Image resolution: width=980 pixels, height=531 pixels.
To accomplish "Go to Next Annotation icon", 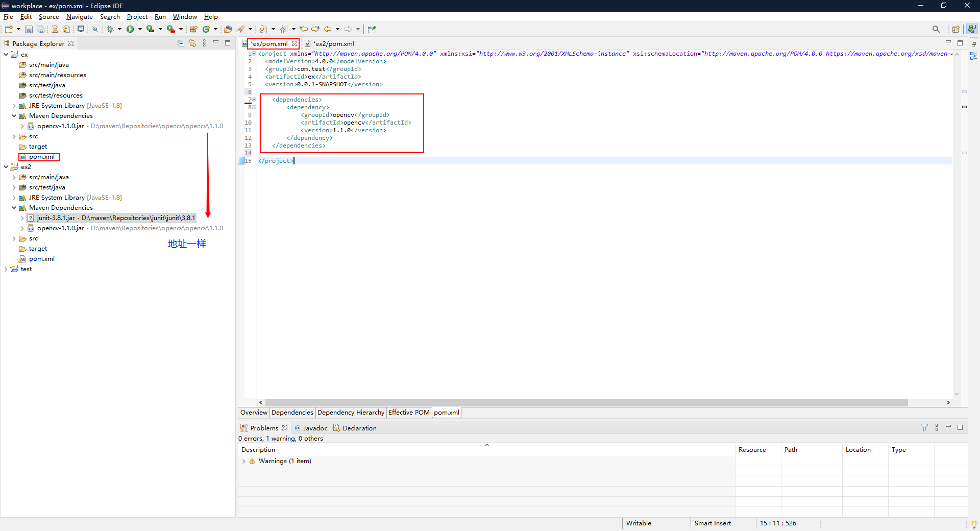I will [x=263, y=29].
